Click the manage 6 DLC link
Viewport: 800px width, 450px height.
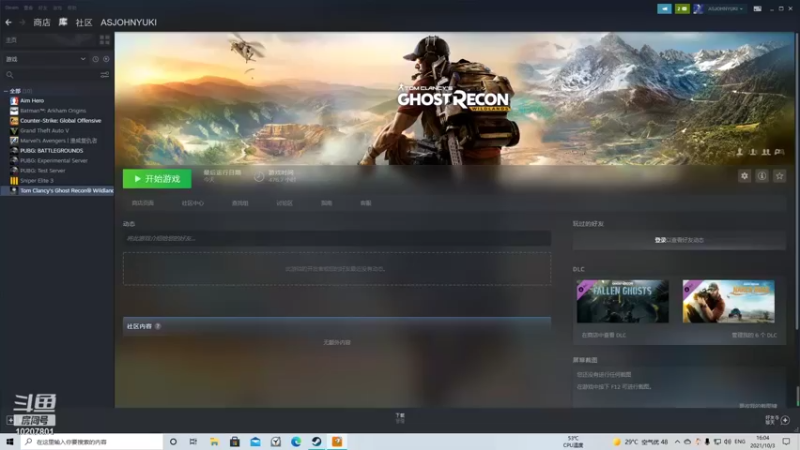click(754, 335)
